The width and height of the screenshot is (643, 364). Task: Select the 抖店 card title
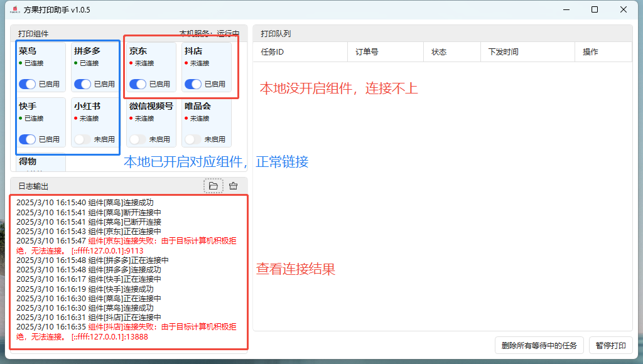pyautogui.click(x=193, y=51)
